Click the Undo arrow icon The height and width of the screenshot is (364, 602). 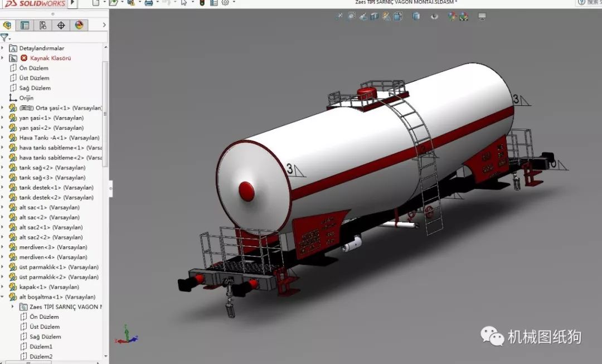click(166, 3)
